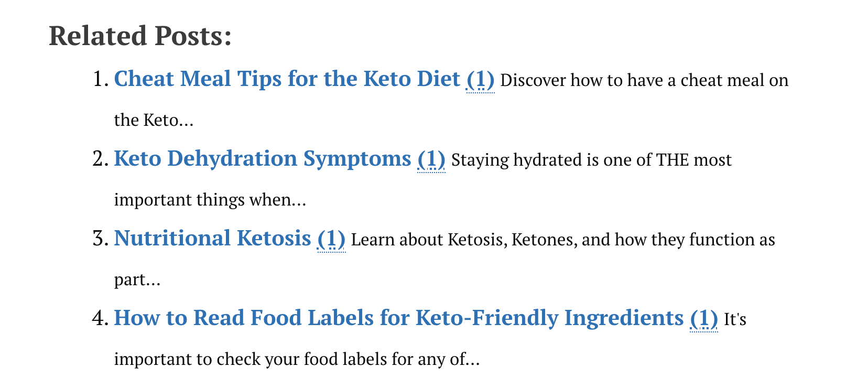Open the Cheat Meal Tips for the Keto Diet post
The height and width of the screenshot is (388, 868).
(287, 79)
